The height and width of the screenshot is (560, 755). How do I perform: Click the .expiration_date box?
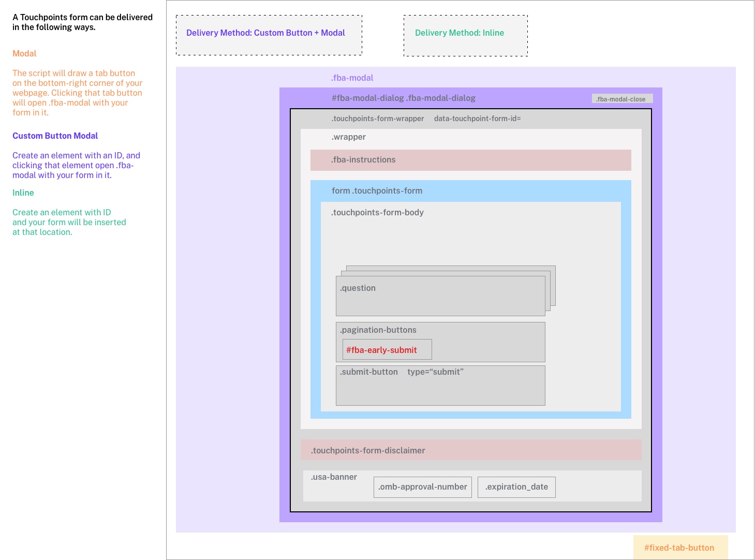516,487
